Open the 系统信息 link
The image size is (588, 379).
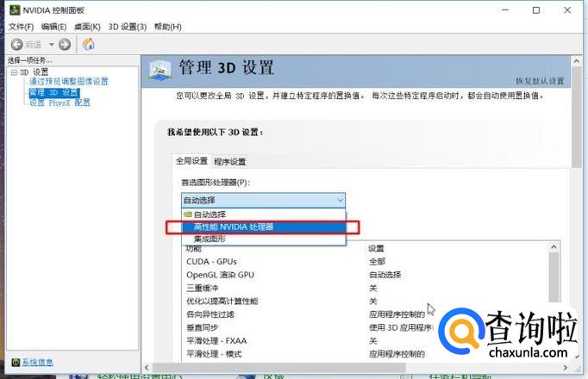point(37,363)
